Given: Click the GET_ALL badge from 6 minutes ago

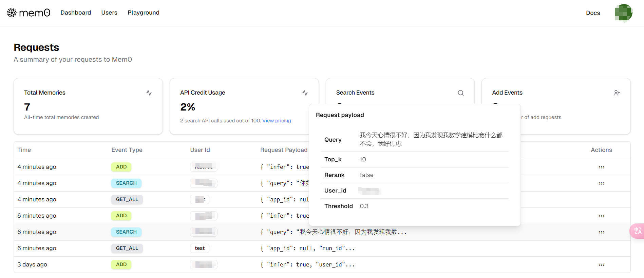Looking at the screenshot, I should 127,248.
